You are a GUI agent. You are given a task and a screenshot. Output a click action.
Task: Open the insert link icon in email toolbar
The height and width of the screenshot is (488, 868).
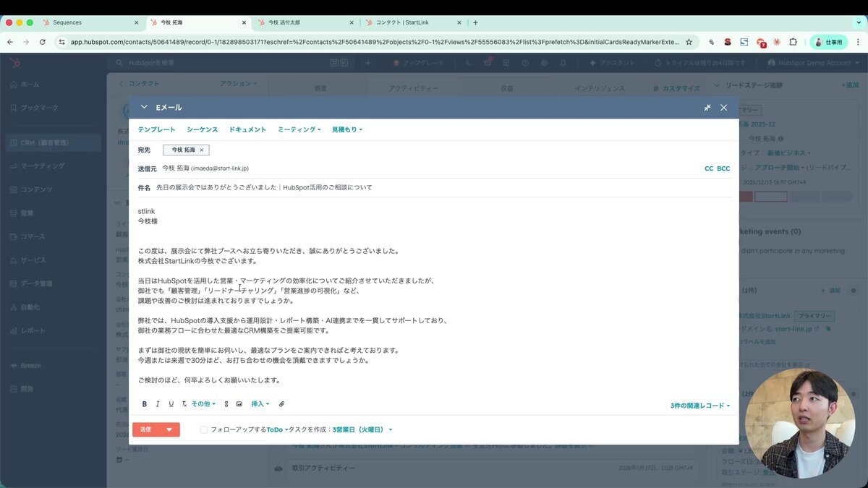(226, 404)
